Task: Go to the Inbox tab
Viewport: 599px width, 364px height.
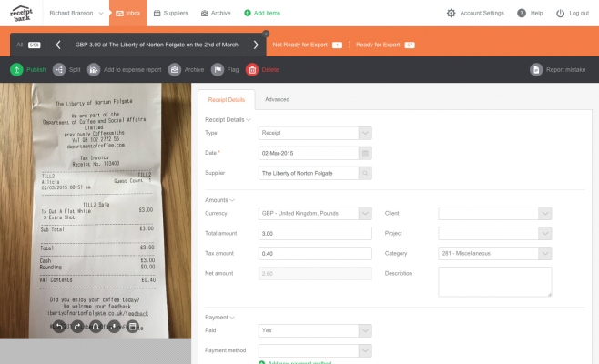Action: 128,13
